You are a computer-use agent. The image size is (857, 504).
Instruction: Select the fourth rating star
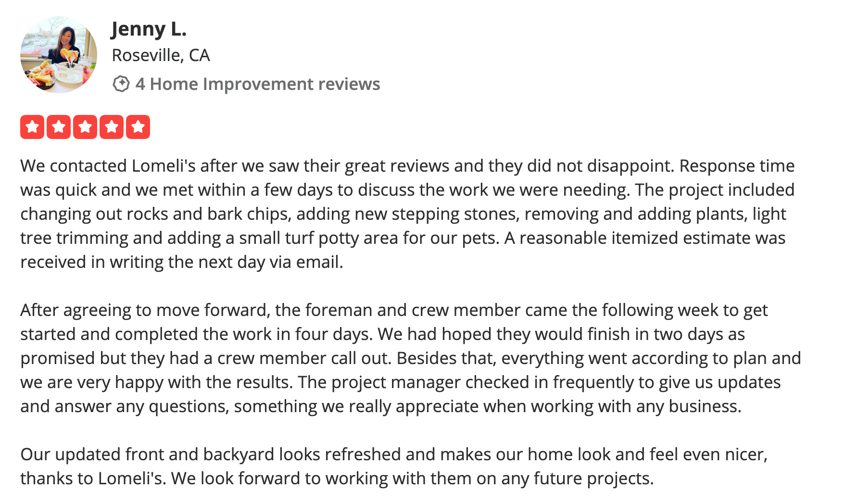(112, 127)
